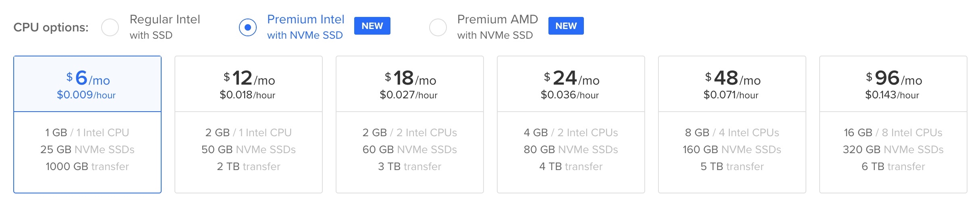Screen dimensions: 980x216
Task: Click the 1 GB / 1 Intel CPU spec
Action: (x=87, y=133)
